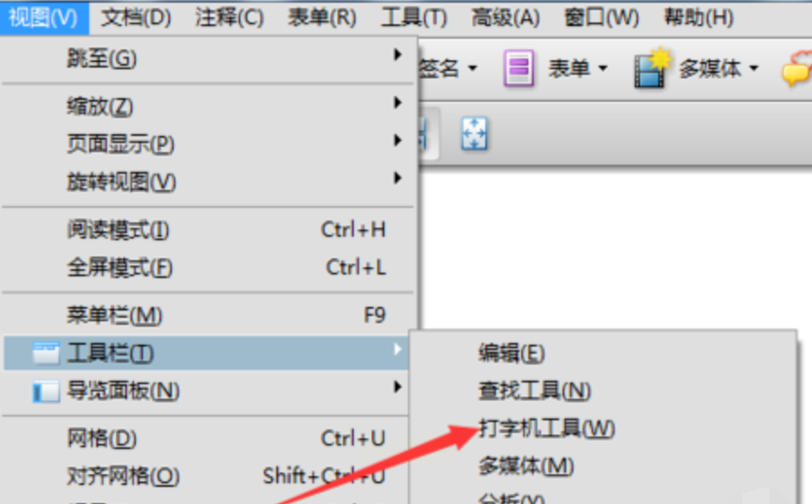Open the 多媒体 toolbar dropdown arrow
812x504 pixels.
[753, 67]
